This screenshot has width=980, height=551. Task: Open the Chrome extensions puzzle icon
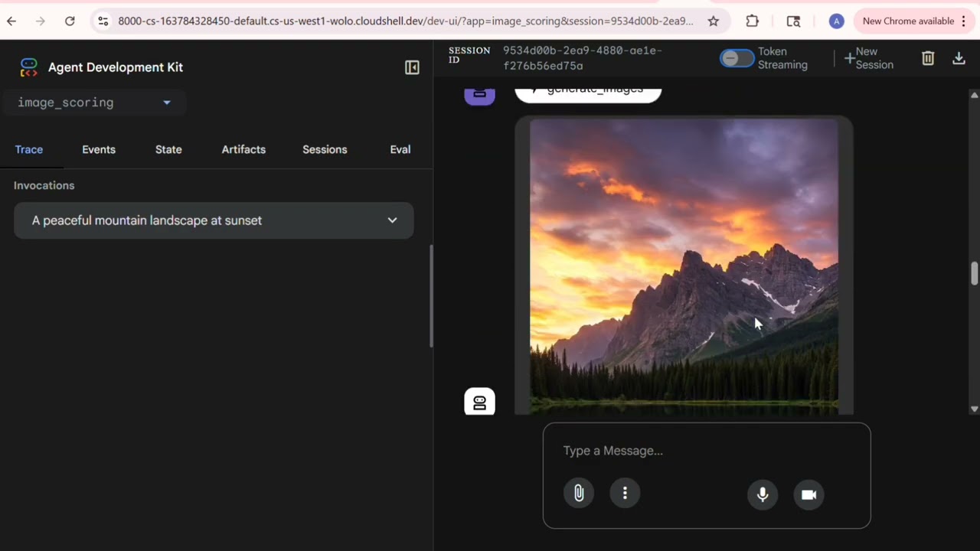pos(752,21)
